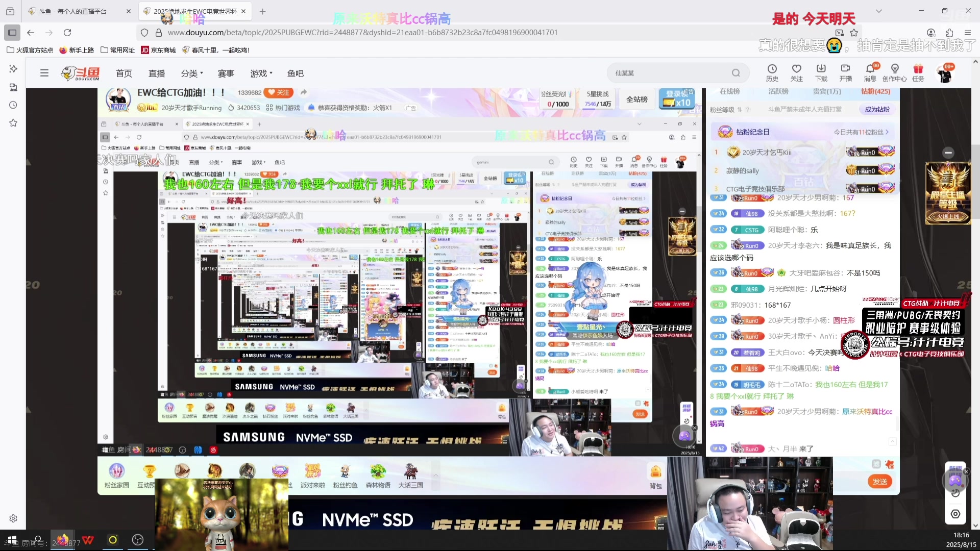Open the Douyu hamburger menu
Screen dimensions: 980x551
(44, 73)
